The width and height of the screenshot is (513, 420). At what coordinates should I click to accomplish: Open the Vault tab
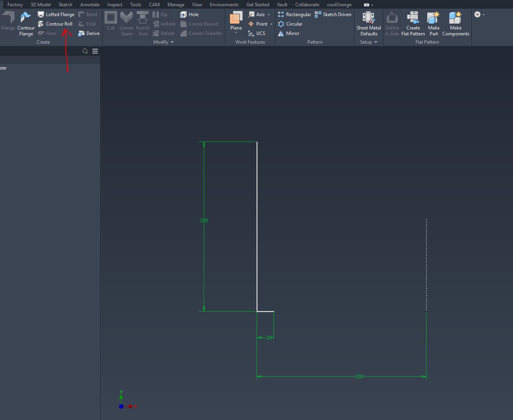282,5
